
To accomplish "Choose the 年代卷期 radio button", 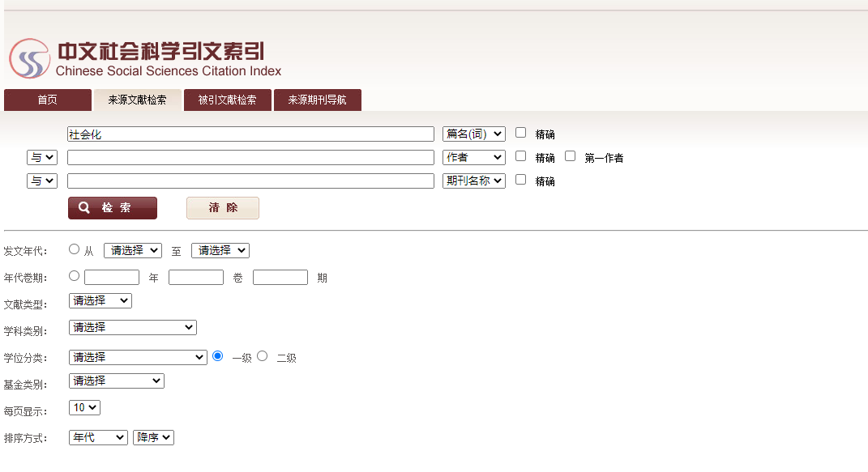I will 75,276.
